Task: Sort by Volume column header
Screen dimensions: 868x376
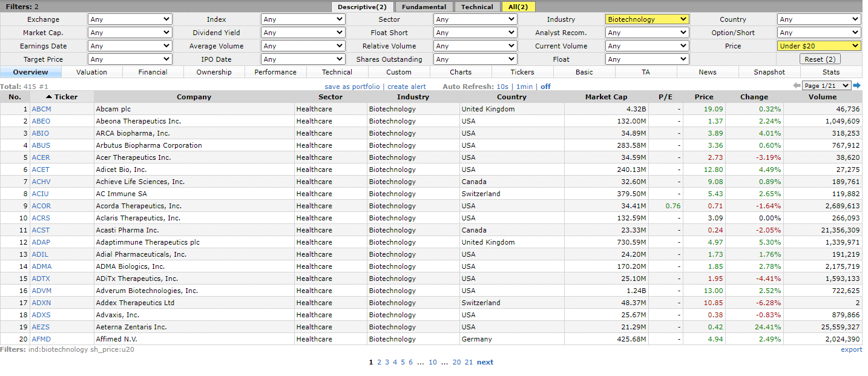Action: point(823,97)
